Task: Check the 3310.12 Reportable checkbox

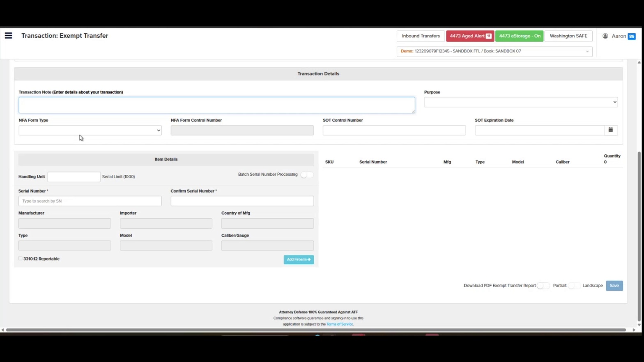Action: pos(20,259)
